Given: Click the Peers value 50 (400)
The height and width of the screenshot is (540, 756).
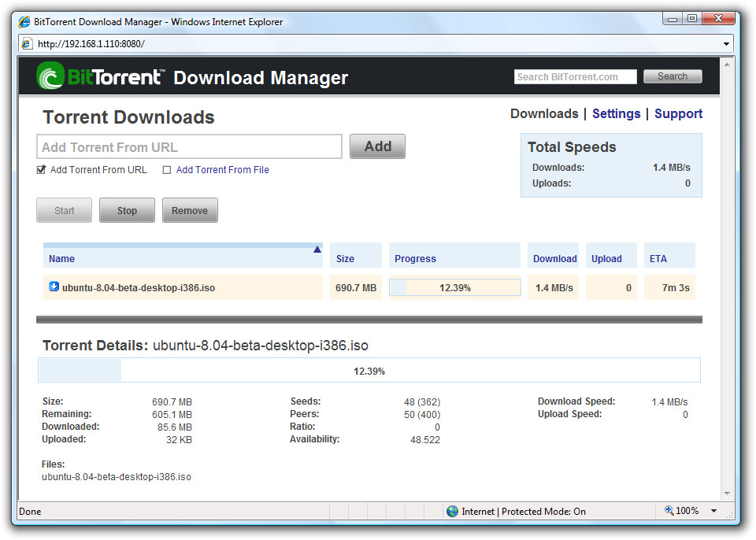Looking at the screenshot, I should point(422,414).
